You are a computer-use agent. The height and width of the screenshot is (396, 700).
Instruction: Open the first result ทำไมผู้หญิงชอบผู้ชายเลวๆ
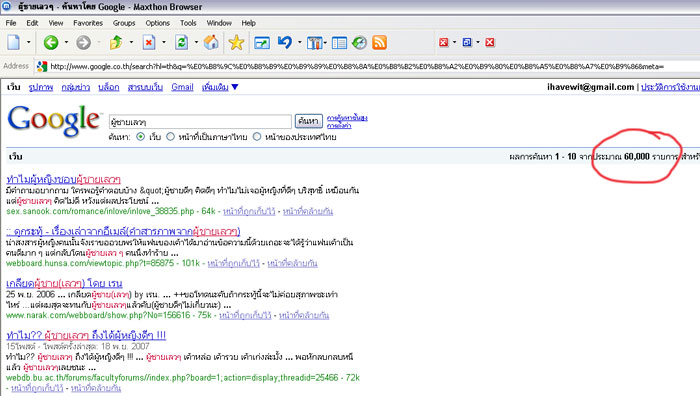(x=63, y=179)
